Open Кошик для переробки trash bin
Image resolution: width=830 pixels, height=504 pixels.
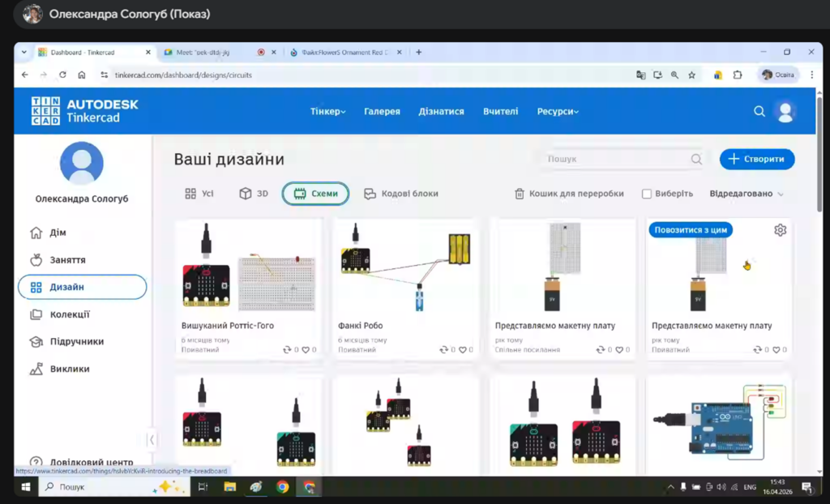point(569,194)
